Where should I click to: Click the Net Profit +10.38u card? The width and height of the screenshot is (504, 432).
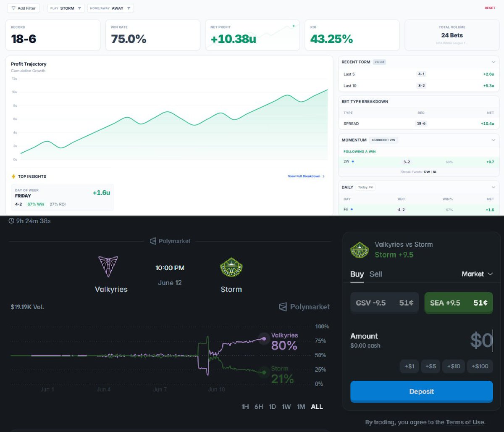252,35
